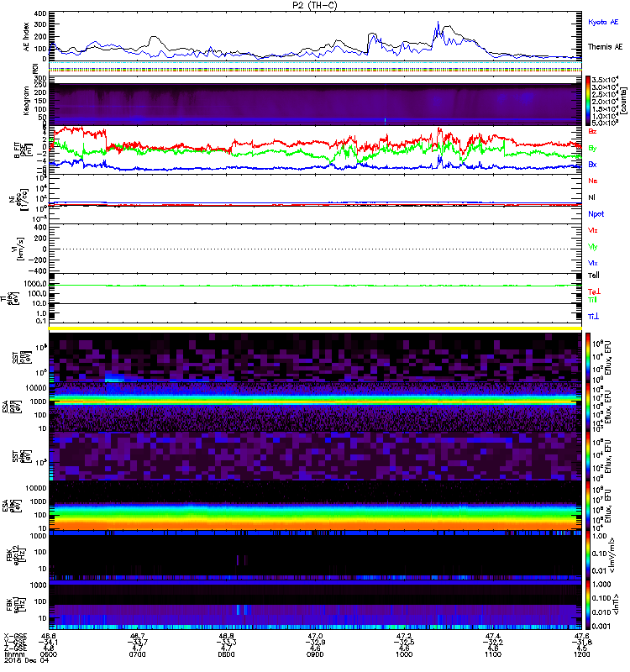Image resolution: width=630 pixels, height=672 pixels.
Task: Click the X-GSE value 47.4
Action: (493, 636)
